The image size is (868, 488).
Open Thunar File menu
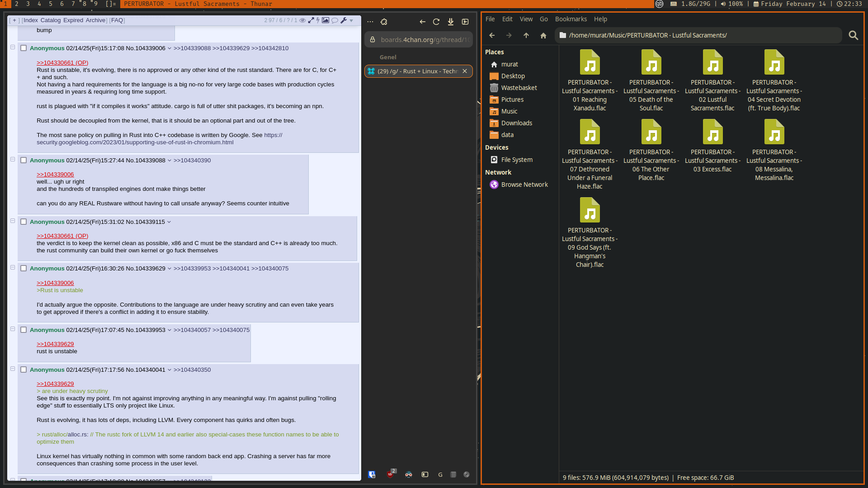490,19
